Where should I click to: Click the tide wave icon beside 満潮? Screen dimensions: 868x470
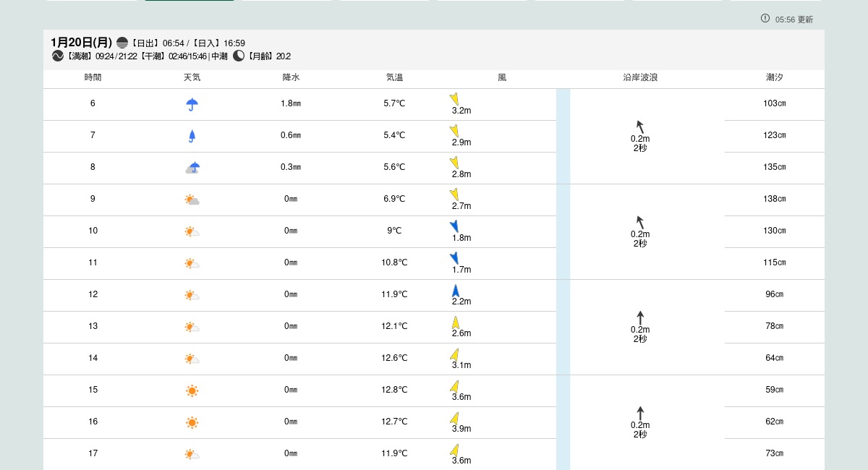point(58,56)
